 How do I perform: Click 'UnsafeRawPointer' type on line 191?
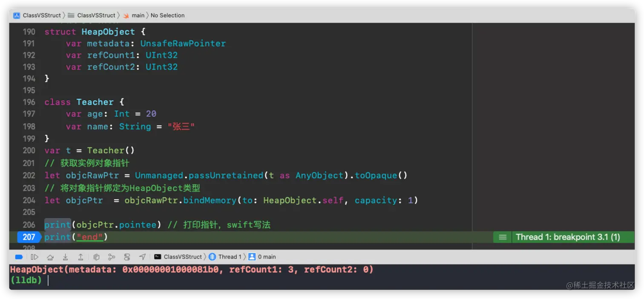(x=183, y=43)
